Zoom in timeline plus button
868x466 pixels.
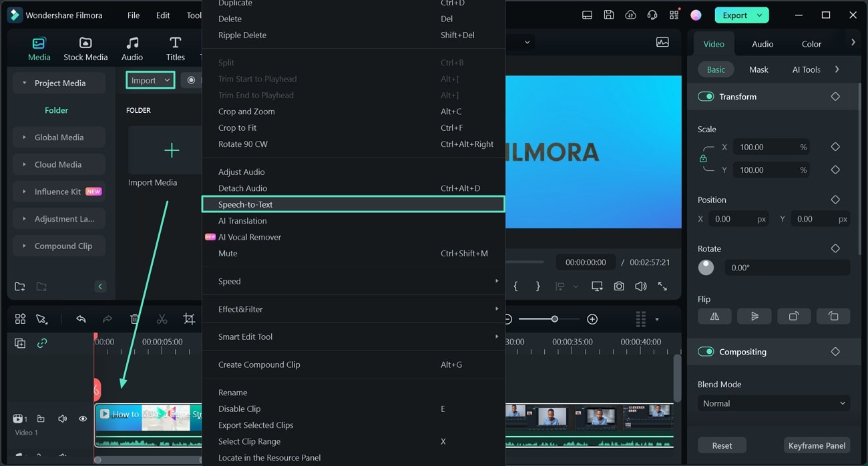[592, 319]
